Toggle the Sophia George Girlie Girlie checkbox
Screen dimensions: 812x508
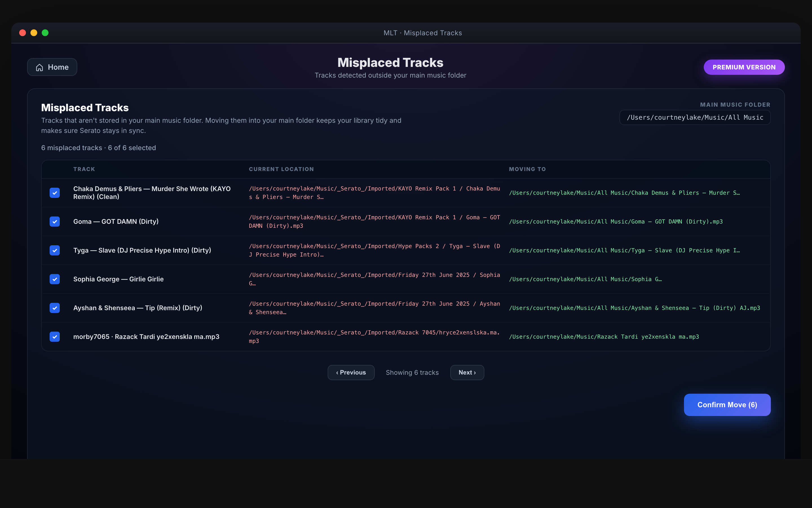tap(55, 279)
